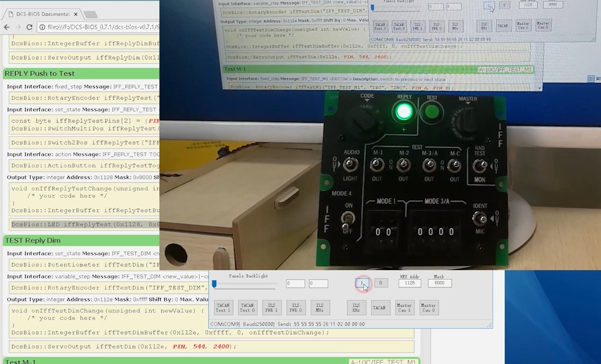Viewport: 601px width, 364px height.
Task: Select the DCS-BIOS Documentation tab
Action: pos(42,14)
